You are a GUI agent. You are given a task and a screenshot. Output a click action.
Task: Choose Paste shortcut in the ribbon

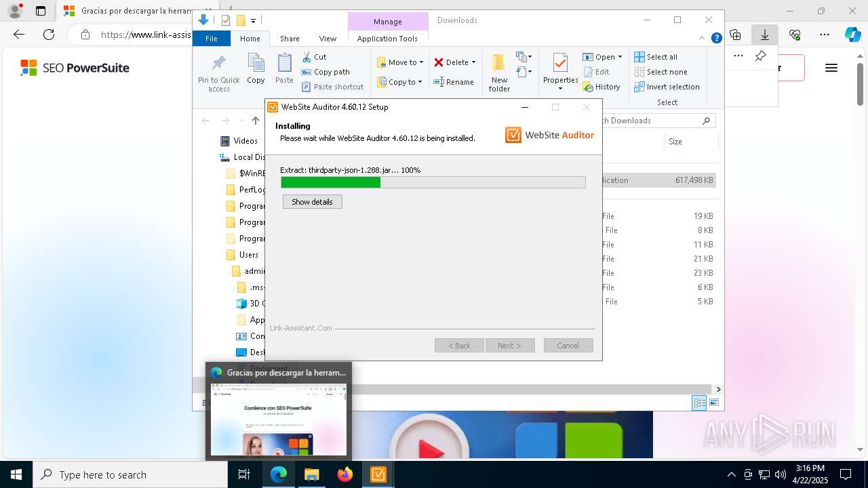[332, 87]
